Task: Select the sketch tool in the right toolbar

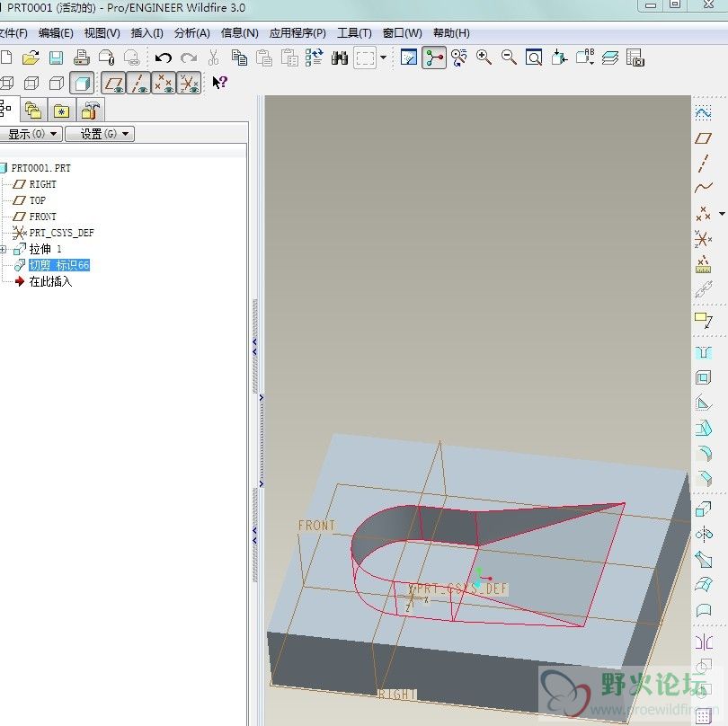Action: pos(704,113)
